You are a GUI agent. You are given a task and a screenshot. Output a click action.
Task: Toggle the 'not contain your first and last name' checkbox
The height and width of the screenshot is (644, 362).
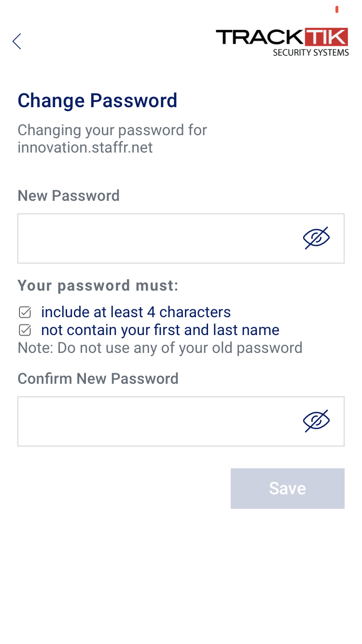pos(24,330)
